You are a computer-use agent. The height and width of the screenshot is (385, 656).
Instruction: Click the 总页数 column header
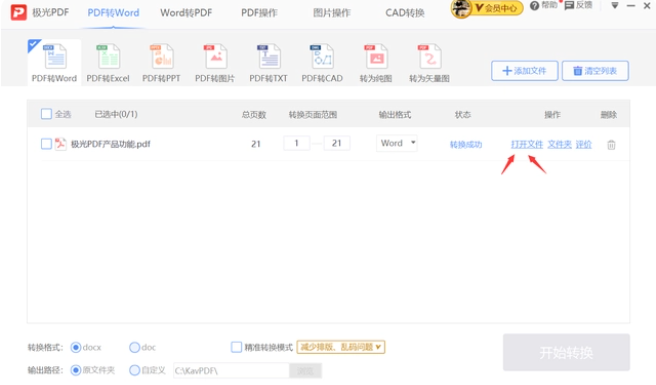(x=254, y=115)
